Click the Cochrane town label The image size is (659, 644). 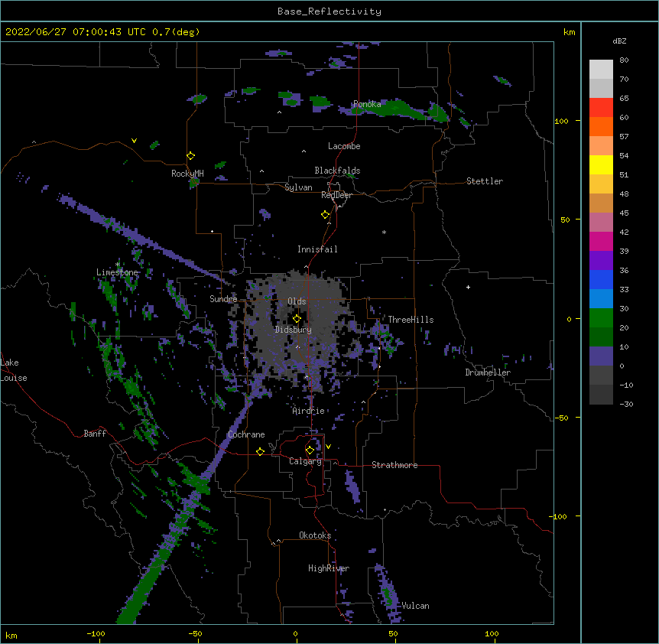tap(246, 434)
